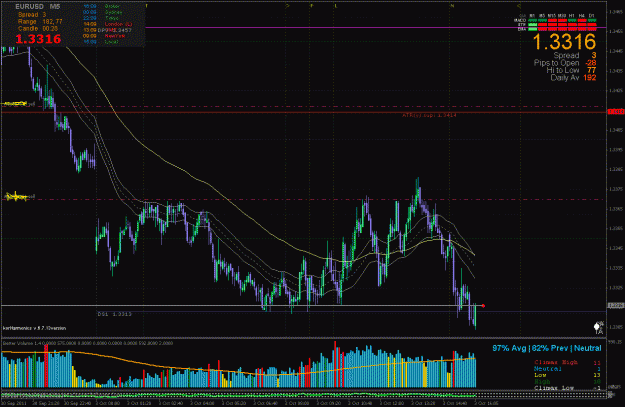Click the EURUSD M5 symbol label
Image resolution: width=625 pixels, height=407 pixels.
(37, 6)
